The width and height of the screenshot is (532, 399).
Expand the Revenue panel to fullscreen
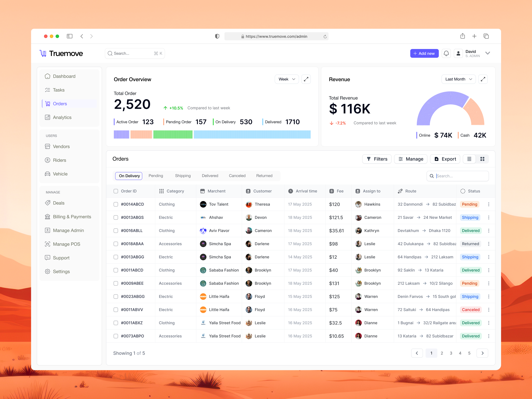tap(483, 79)
